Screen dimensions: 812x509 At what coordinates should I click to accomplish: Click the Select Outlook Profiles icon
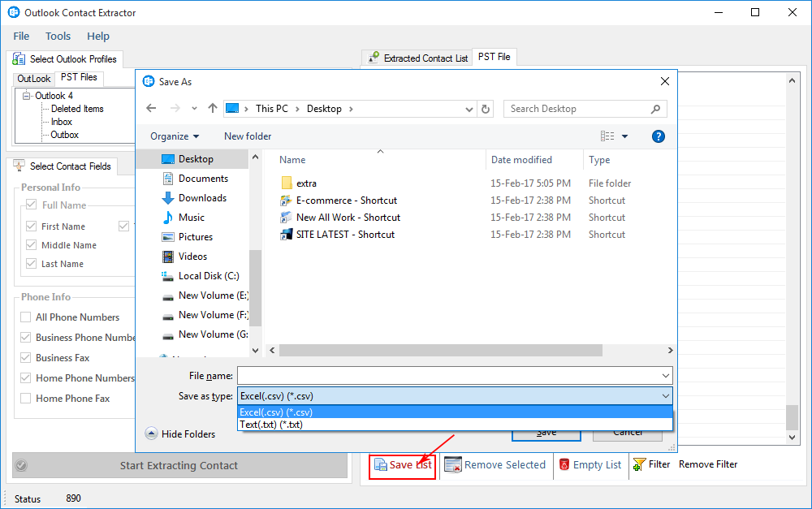[19, 59]
